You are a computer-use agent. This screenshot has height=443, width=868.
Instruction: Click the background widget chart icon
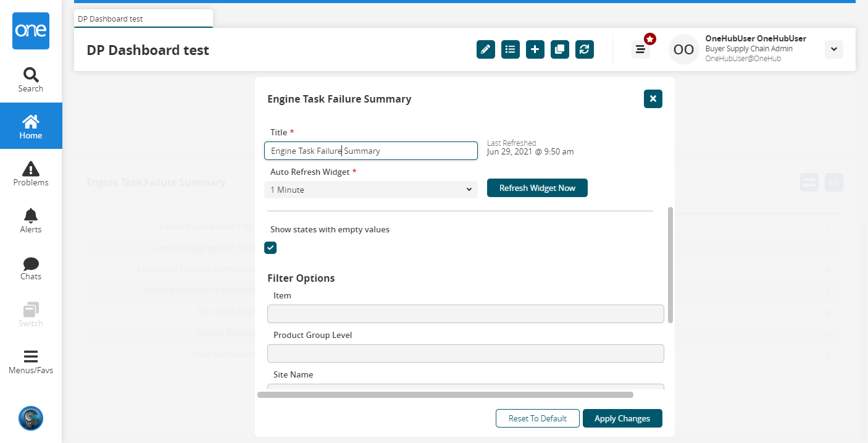(x=834, y=182)
